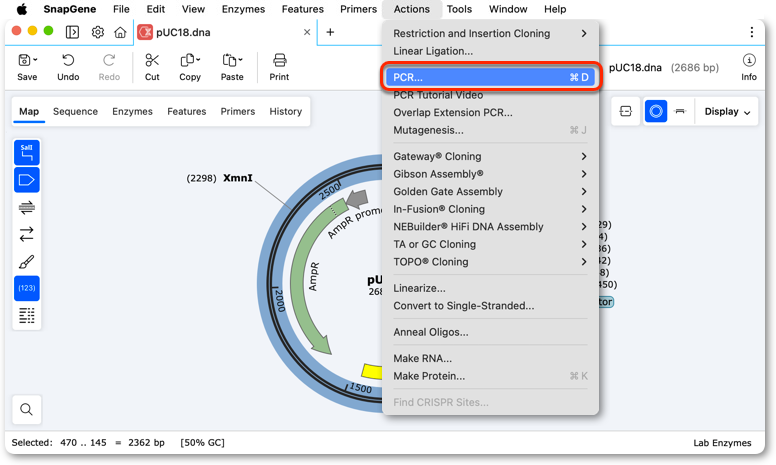Toggle the flip sequence view button
The image size is (776, 465).
click(x=626, y=111)
